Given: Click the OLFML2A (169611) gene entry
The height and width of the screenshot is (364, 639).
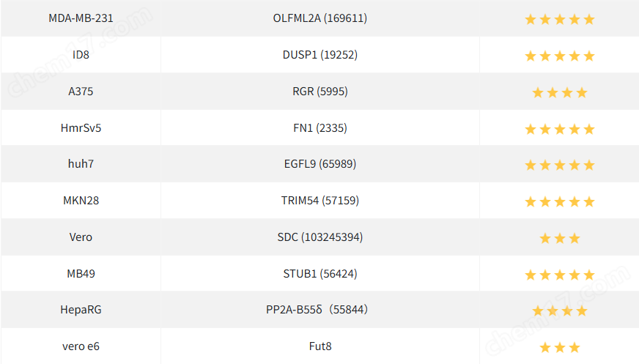Looking at the screenshot, I should pyautogui.click(x=319, y=18).
